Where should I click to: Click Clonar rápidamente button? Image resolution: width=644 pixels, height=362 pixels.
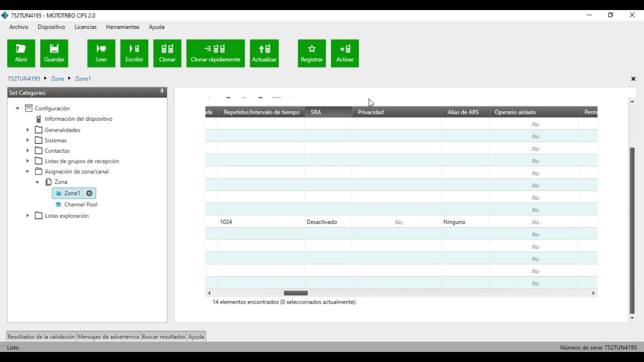[x=215, y=53]
